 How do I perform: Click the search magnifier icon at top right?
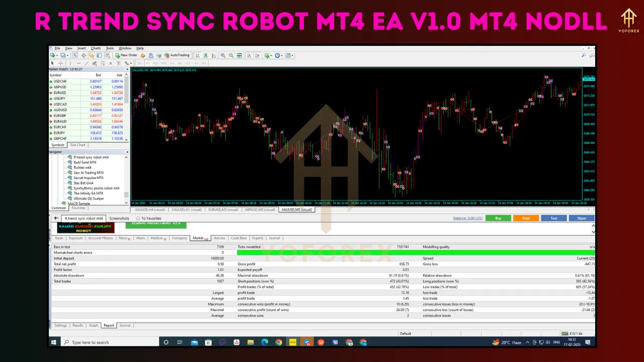(x=584, y=55)
